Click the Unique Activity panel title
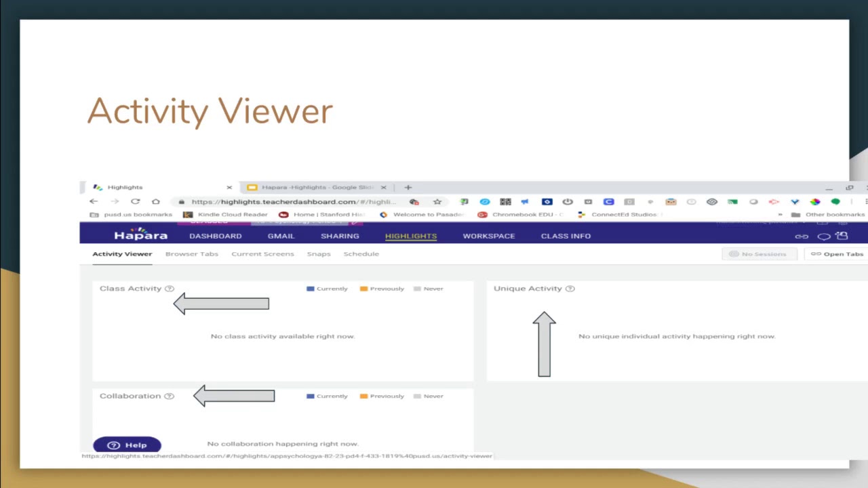Viewport: 868px width, 488px height. point(528,289)
